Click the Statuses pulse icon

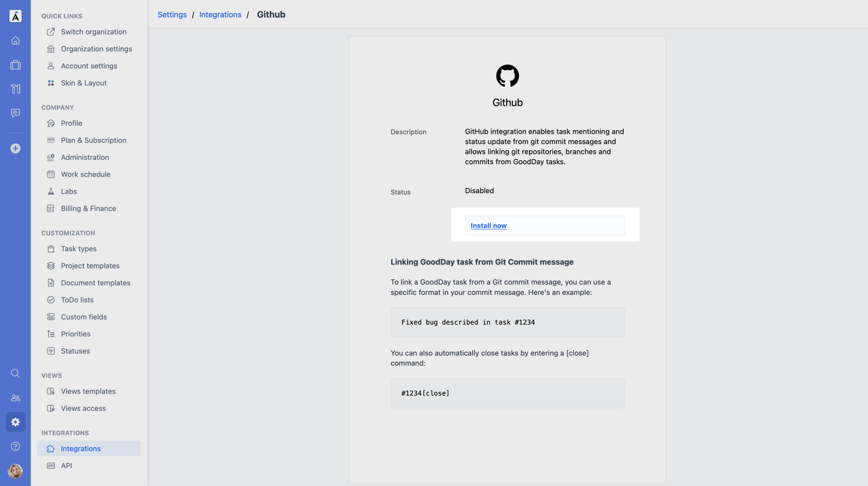pyautogui.click(x=51, y=351)
